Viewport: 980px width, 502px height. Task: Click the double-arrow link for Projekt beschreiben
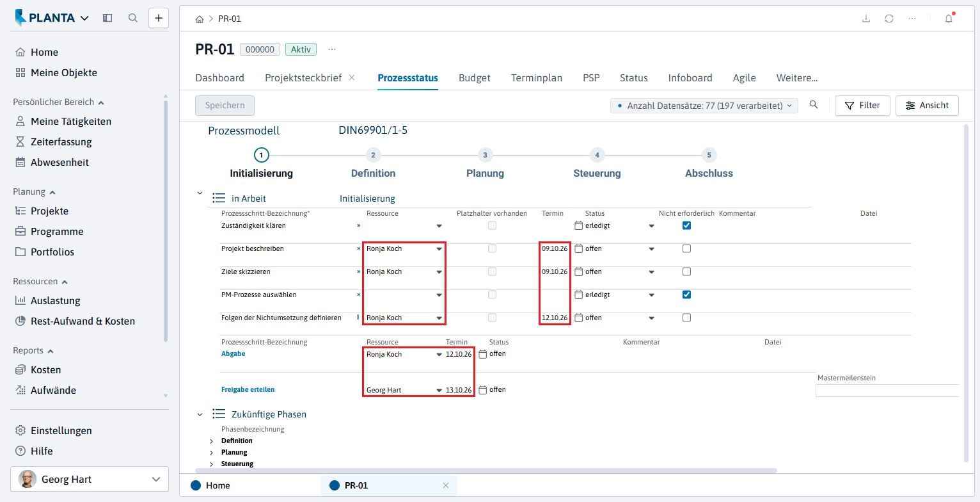359,248
